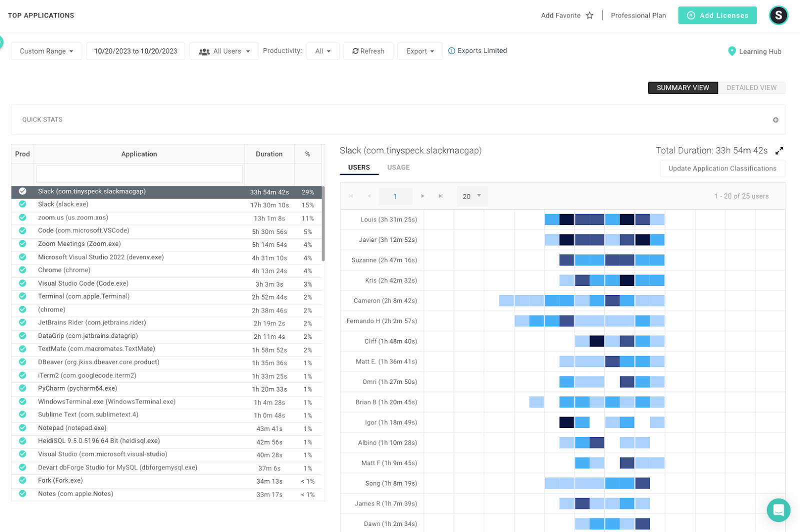The width and height of the screenshot is (800, 532).
Task: Expand the Quick Stats panel icon
Action: pyautogui.click(x=775, y=120)
